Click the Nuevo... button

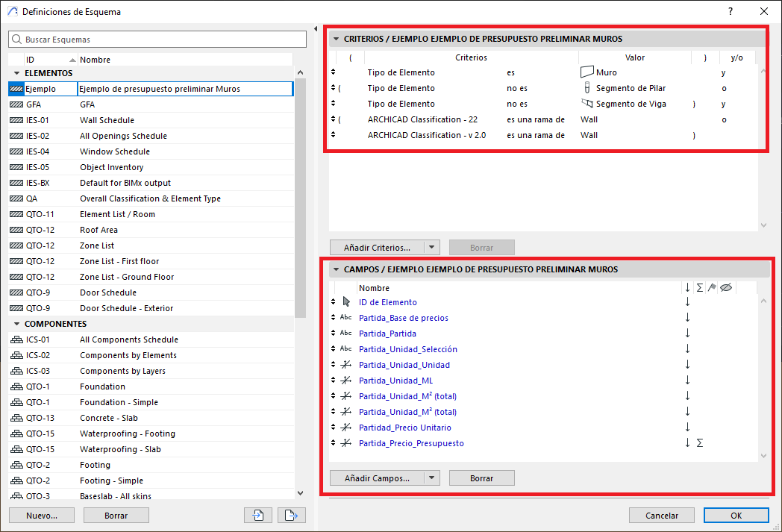(41, 515)
